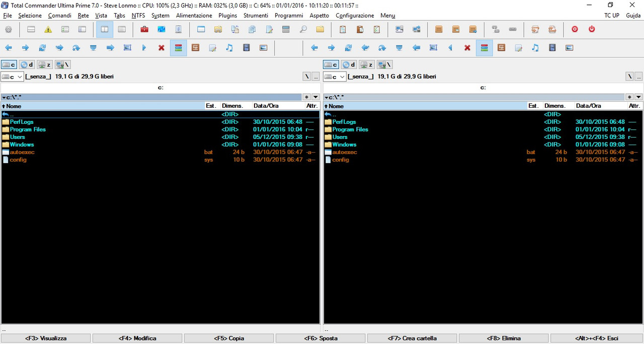Sort right panel by Dimens. column

pyautogui.click(x=558, y=106)
